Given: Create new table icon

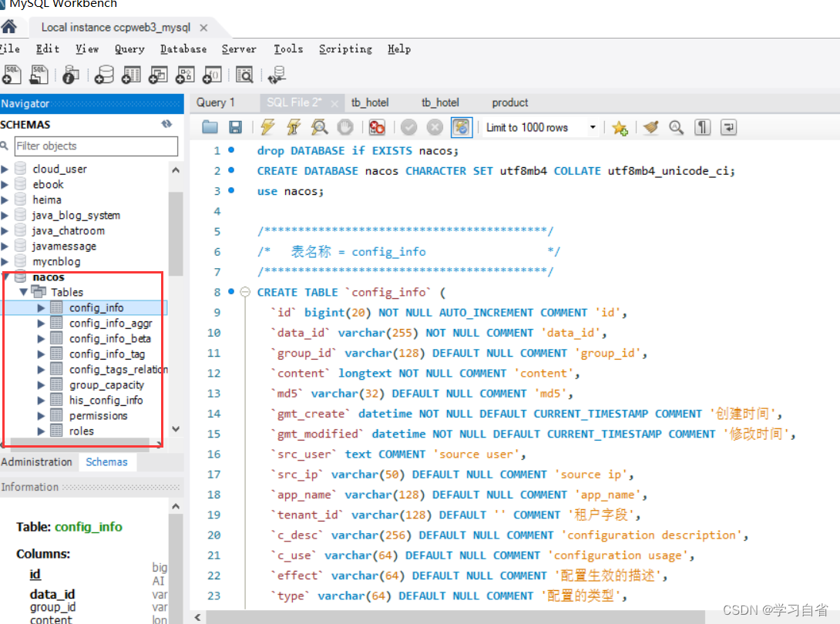Looking at the screenshot, I should tap(131, 75).
